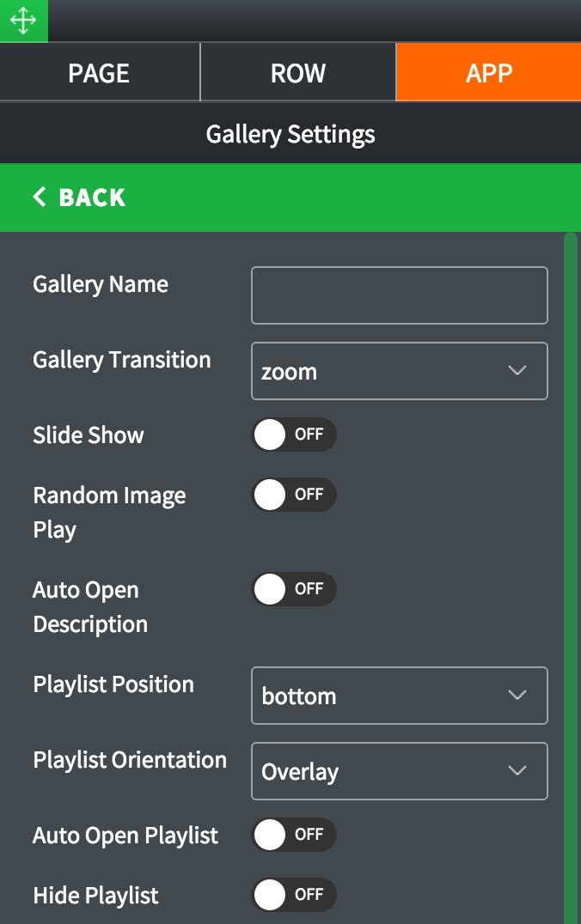Screen dimensions: 581x924
Task: Click the green move panel icon
Action: pyautogui.click(x=23, y=21)
